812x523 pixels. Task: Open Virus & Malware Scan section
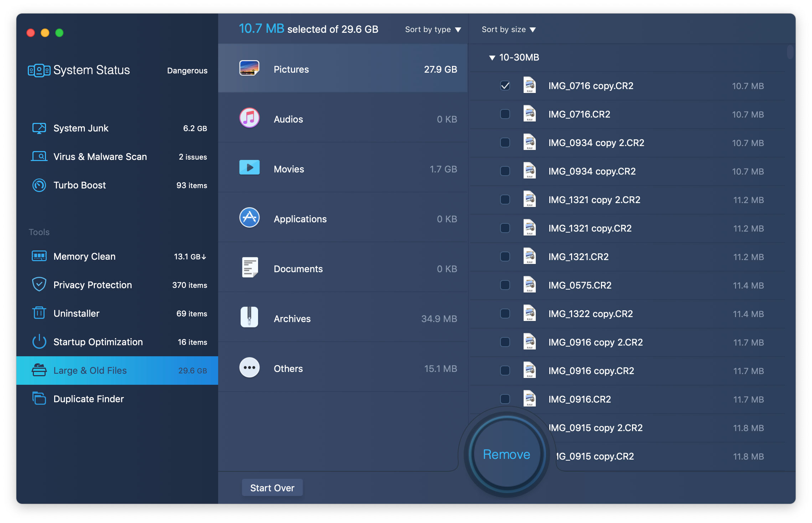(117, 157)
